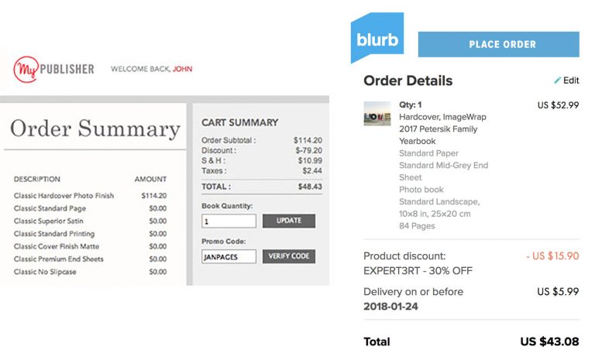Image resolution: width=595 pixels, height=364 pixels.
Task: Click the UPDATE quantity button
Action: point(289,221)
